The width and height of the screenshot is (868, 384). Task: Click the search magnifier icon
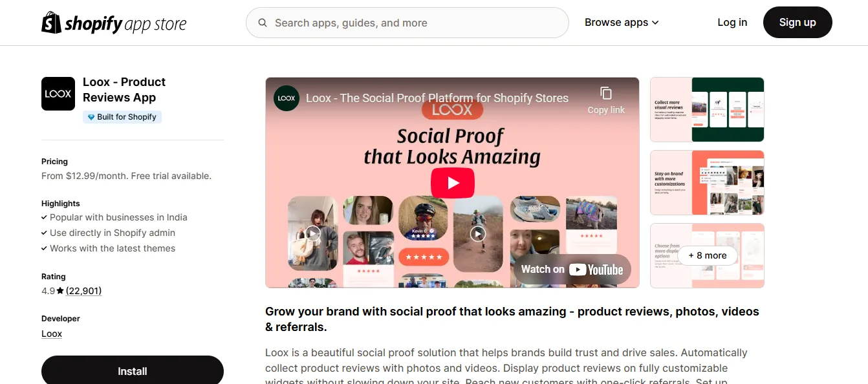pyautogui.click(x=263, y=23)
